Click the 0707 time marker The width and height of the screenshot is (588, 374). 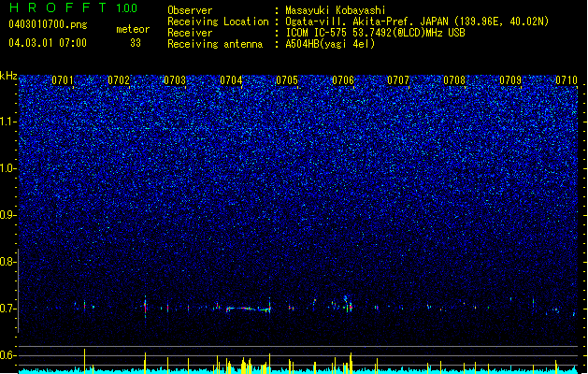point(398,80)
